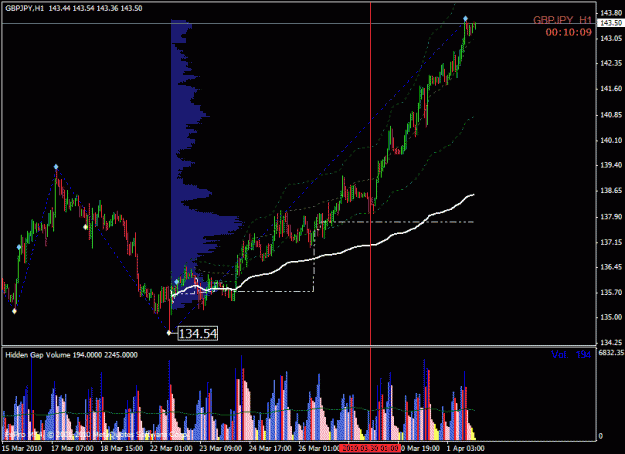Select the diamond marker at the 17 Mar peak
The height and width of the screenshot is (454, 625).
[56, 167]
